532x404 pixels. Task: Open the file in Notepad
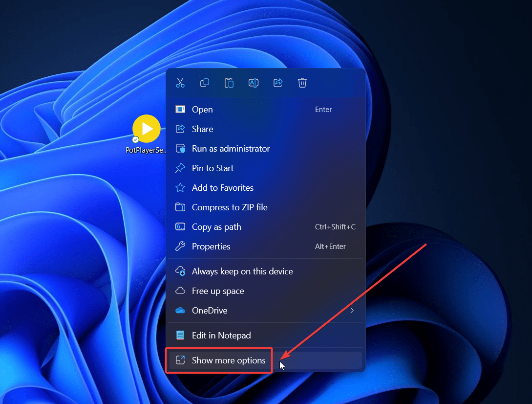pos(221,335)
